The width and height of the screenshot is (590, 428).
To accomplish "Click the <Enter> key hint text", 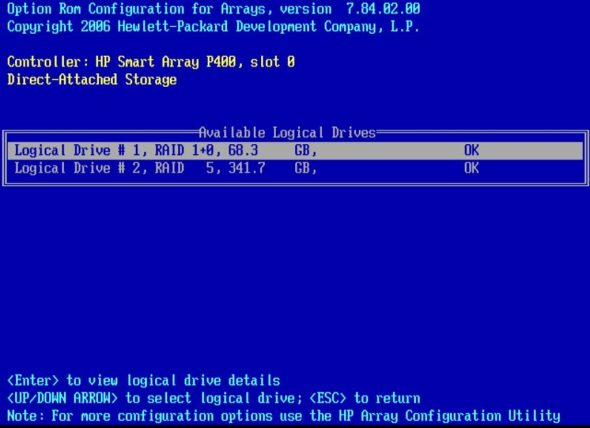I will 33,381.
